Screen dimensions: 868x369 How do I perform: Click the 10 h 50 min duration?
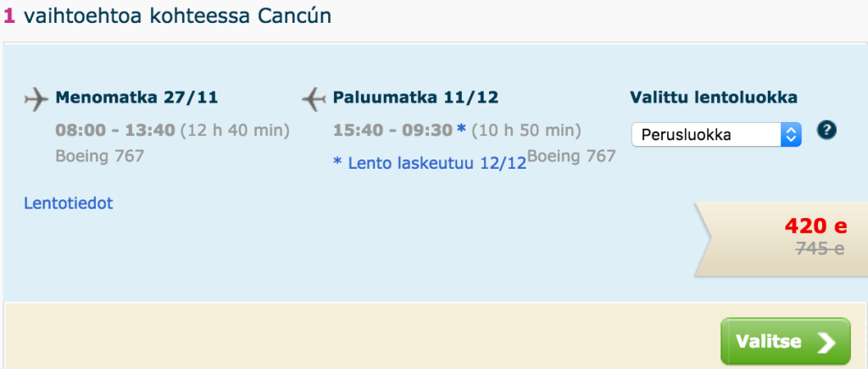click(526, 131)
